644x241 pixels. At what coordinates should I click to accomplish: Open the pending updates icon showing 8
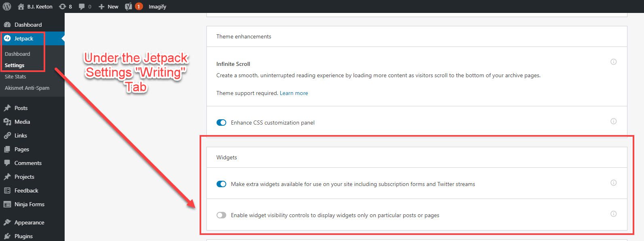click(62, 6)
